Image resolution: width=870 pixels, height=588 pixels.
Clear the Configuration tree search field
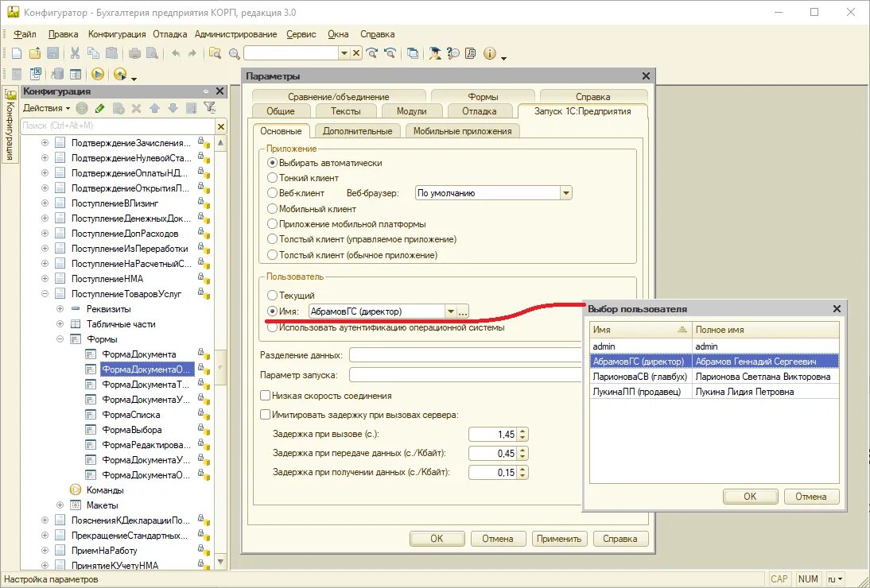[x=221, y=126]
